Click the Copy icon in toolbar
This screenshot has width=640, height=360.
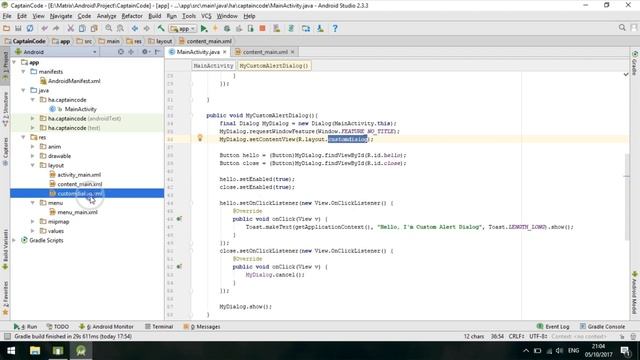click(x=82, y=29)
